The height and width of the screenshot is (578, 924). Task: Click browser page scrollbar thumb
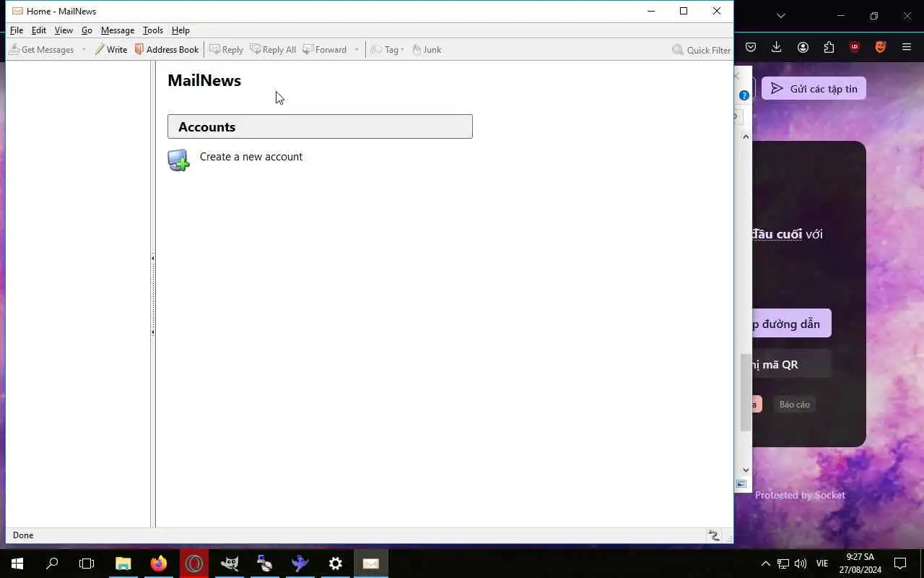746,392
